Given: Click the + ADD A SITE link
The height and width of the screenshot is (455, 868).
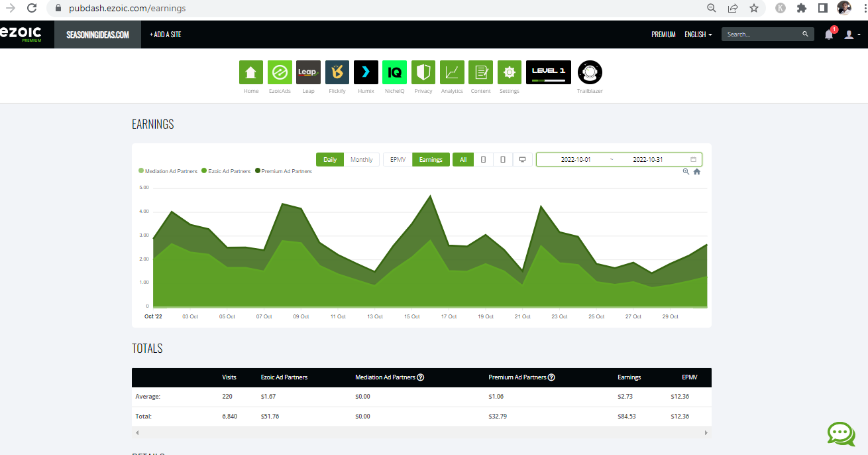Looking at the screenshot, I should coord(166,34).
